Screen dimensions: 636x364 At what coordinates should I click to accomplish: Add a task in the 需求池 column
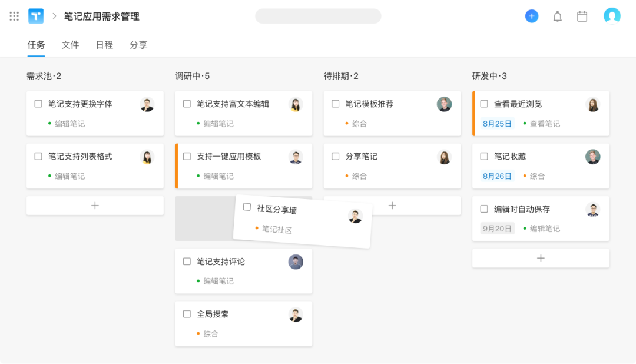tap(94, 206)
